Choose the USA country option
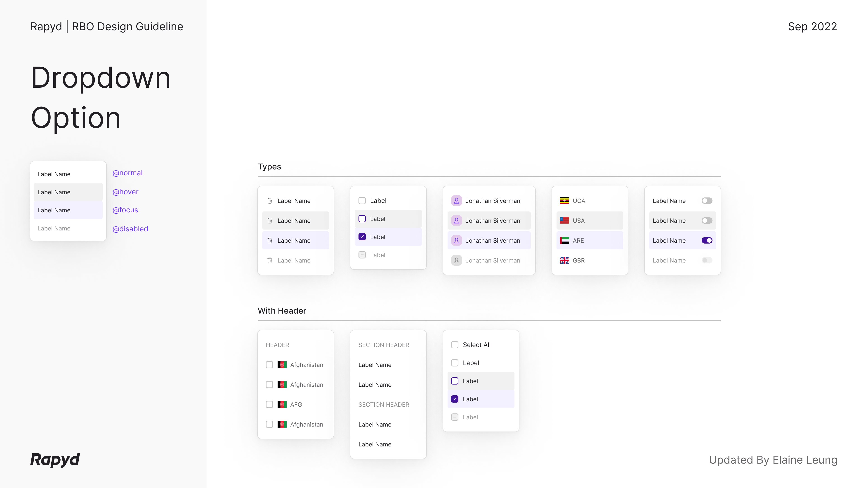Image resolution: width=868 pixels, height=488 pixels. tap(590, 221)
